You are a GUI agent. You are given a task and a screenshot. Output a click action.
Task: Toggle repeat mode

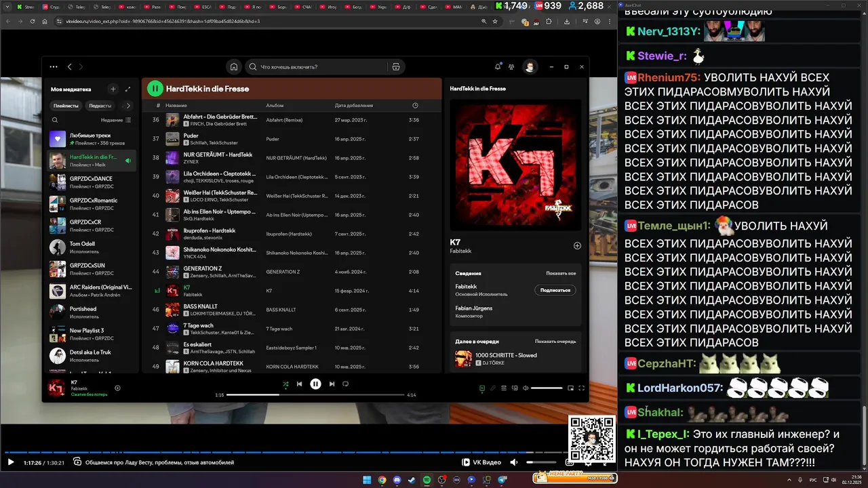point(345,384)
